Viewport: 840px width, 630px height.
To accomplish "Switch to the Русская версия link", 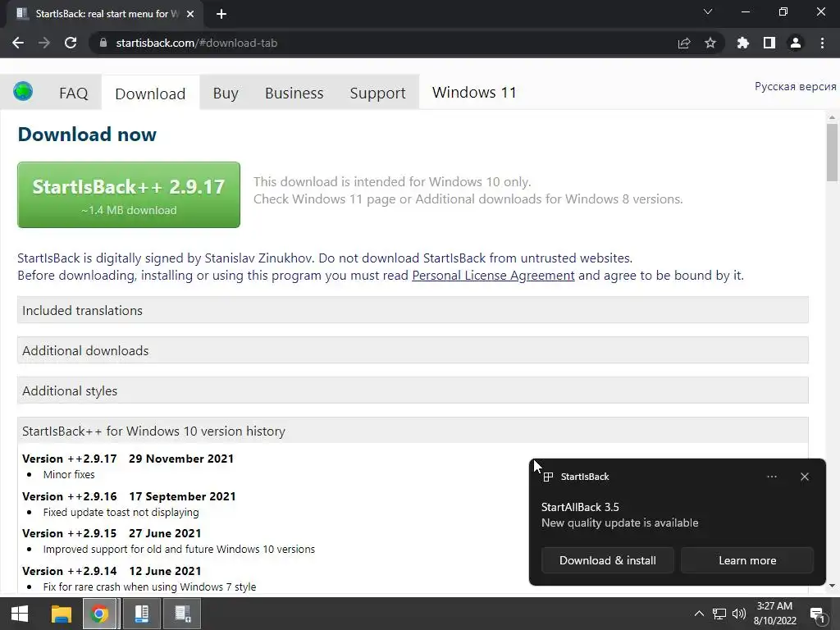I will (x=796, y=86).
